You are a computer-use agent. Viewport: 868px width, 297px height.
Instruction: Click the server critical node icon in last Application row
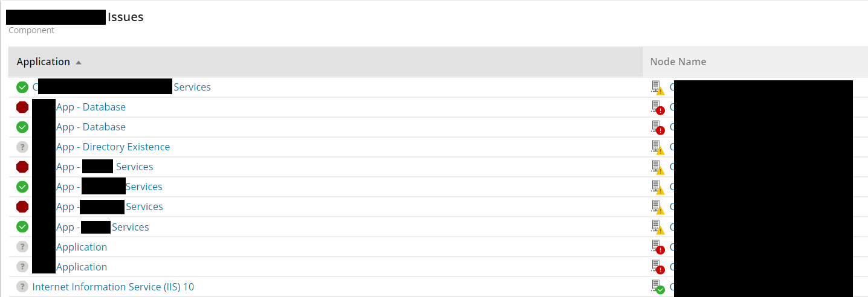click(x=657, y=267)
